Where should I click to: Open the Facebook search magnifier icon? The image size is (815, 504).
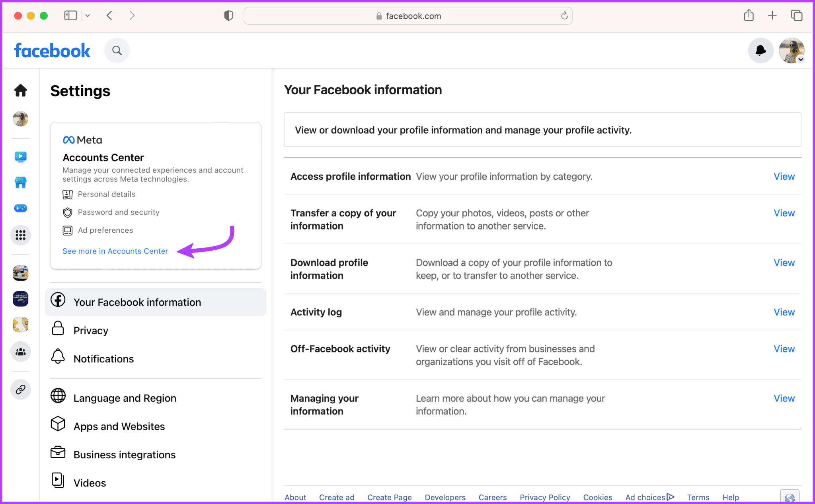pyautogui.click(x=117, y=50)
